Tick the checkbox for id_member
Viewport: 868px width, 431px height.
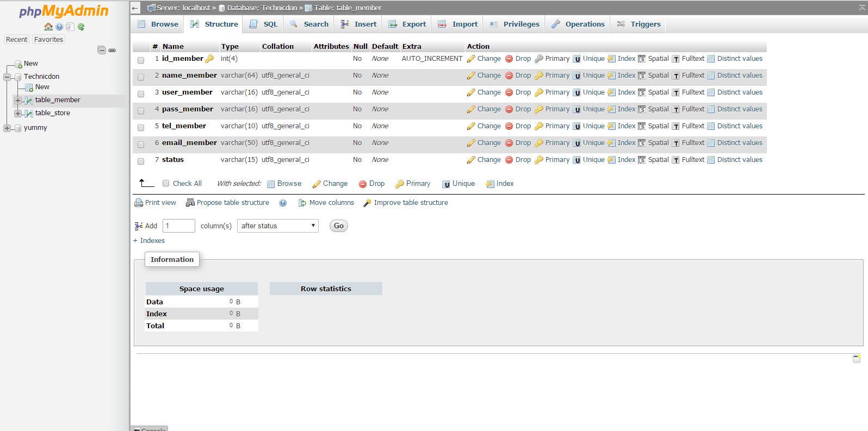(x=141, y=60)
